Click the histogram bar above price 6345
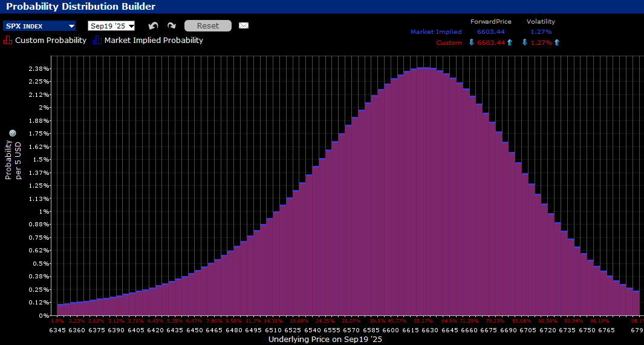The image size is (644, 345). [x=60, y=310]
